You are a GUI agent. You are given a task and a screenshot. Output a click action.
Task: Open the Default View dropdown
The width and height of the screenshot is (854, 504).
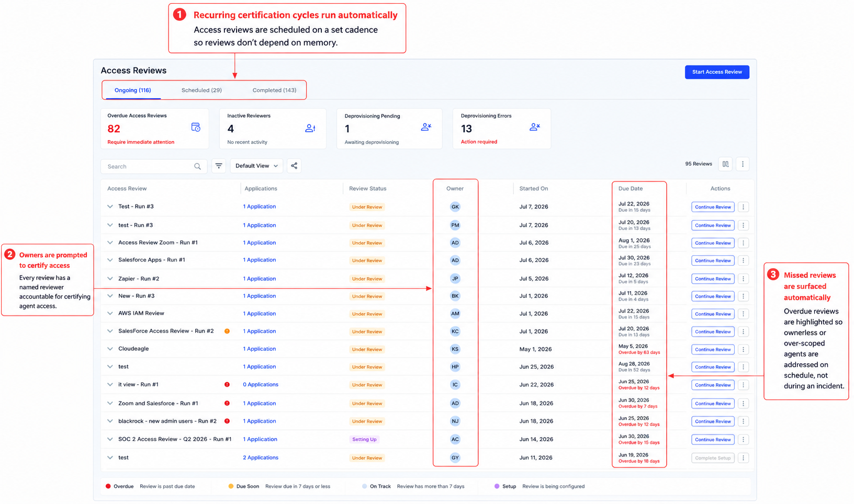tap(256, 166)
